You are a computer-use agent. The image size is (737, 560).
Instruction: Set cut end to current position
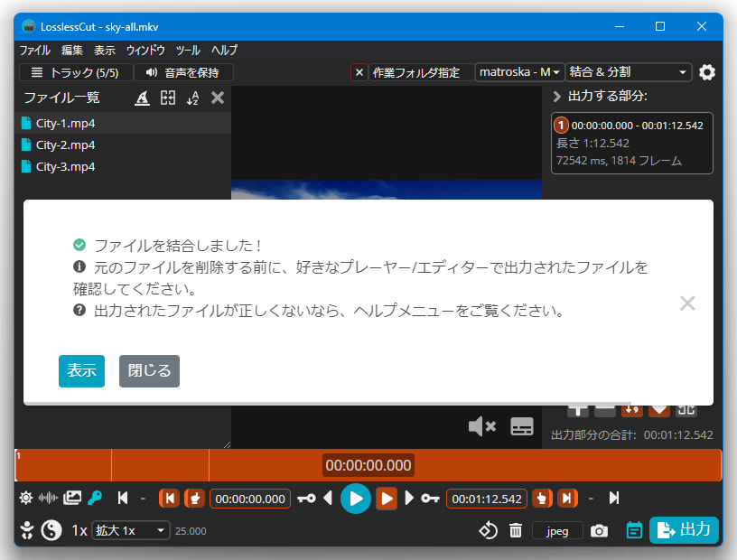coord(542,499)
